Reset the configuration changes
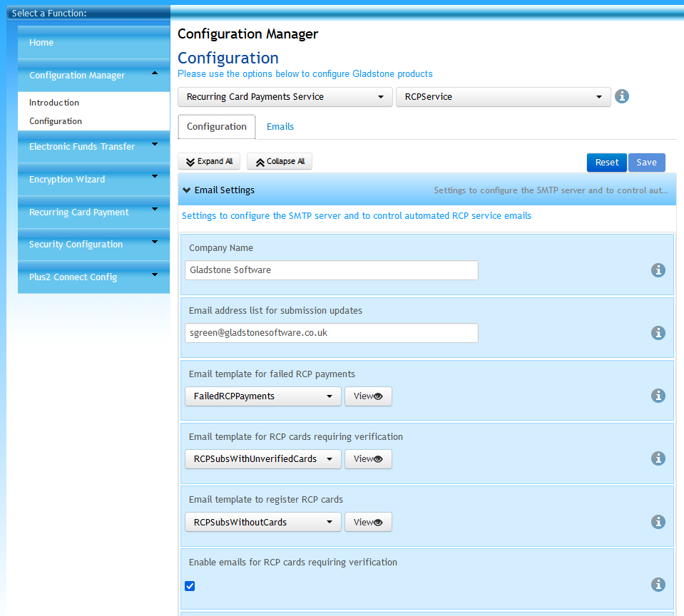 click(607, 162)
